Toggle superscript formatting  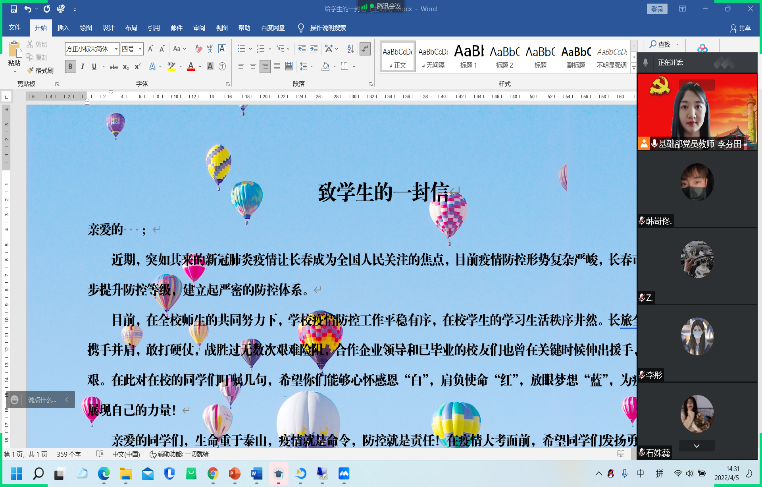138,67
